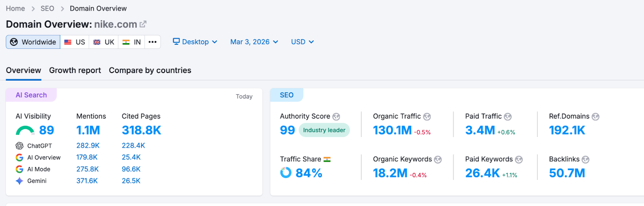Image resolution: width=644 pixels, height=206 pixels.
Task: Click globe icon next to Paid Traffic
Action: (508, 117)
